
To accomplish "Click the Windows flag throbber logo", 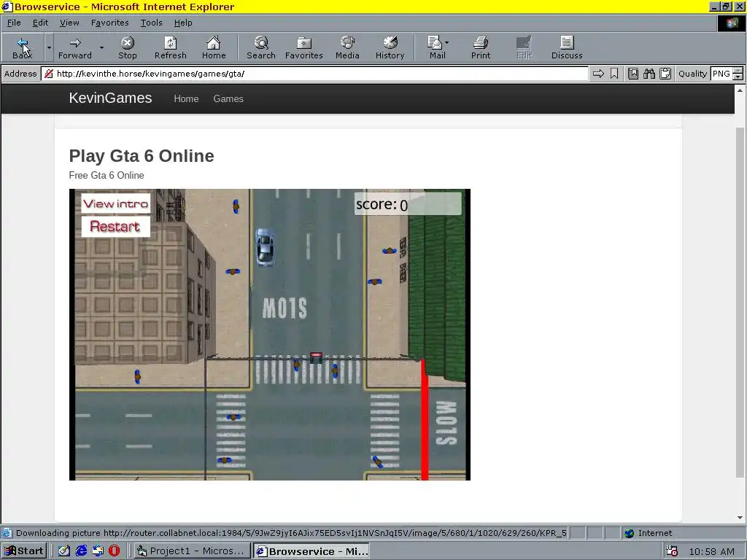I will [731, 23].
